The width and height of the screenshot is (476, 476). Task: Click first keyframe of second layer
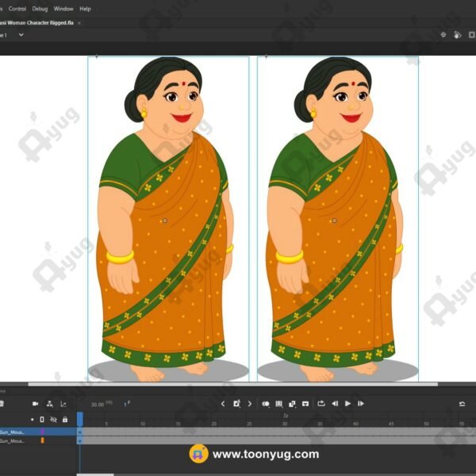coord(80,440)
